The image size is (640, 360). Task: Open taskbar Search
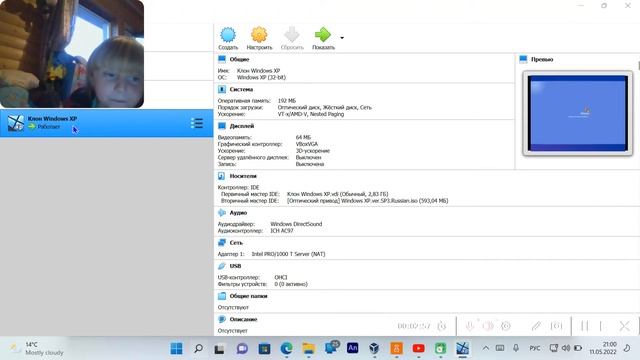pos(198,349)
